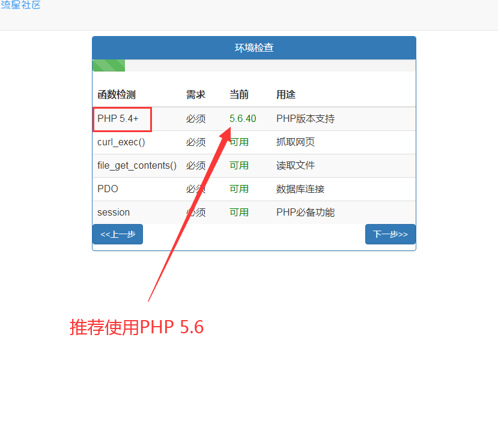
Task: Select the 当前 column header
Action: click(x=239, y=95)
